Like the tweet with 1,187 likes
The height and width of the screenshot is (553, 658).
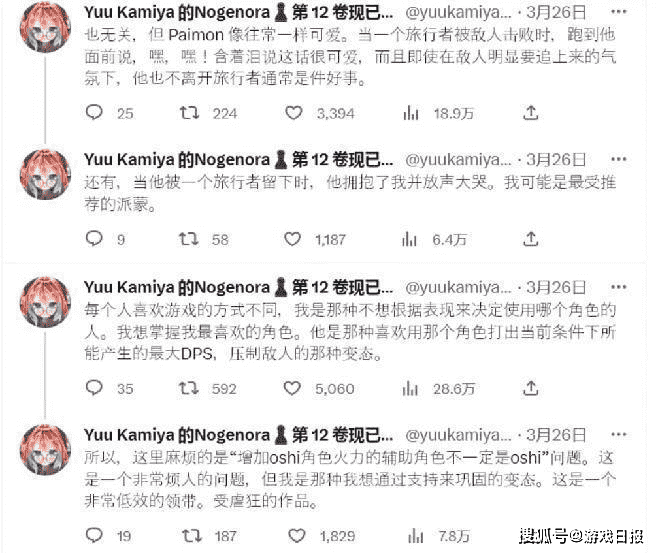[x=292, y=239]
